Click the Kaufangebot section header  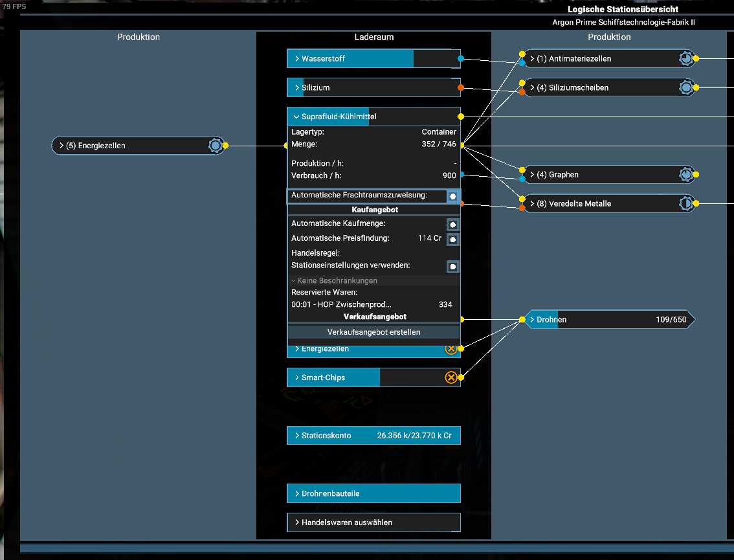375,210
